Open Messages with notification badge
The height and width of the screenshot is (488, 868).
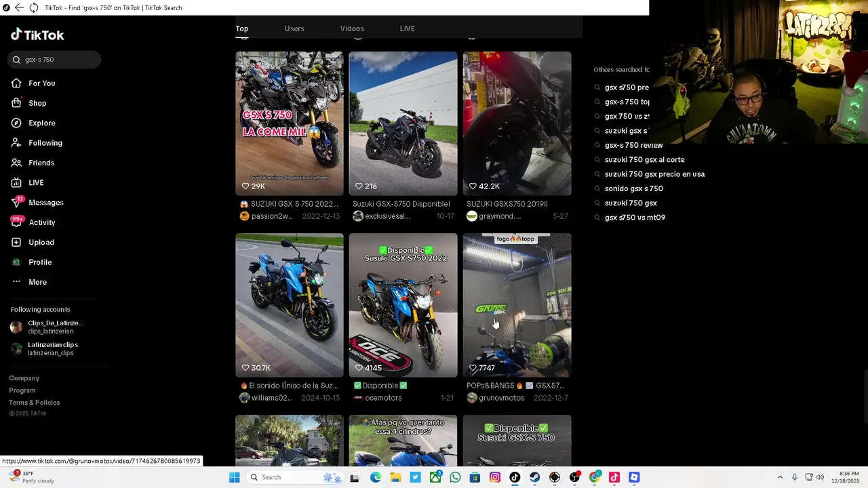point(37,203)
